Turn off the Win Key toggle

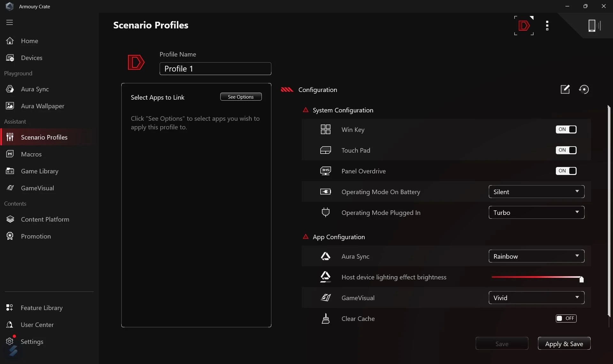tap(566, 129)
